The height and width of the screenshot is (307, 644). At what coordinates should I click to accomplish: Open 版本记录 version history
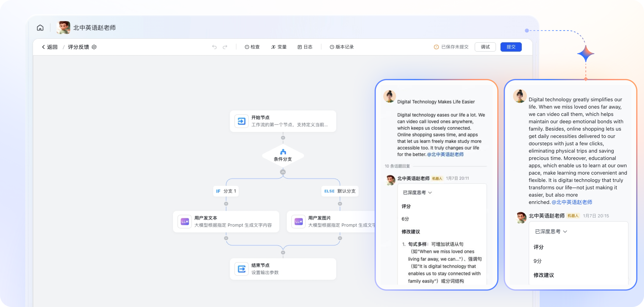click(342, 47)
